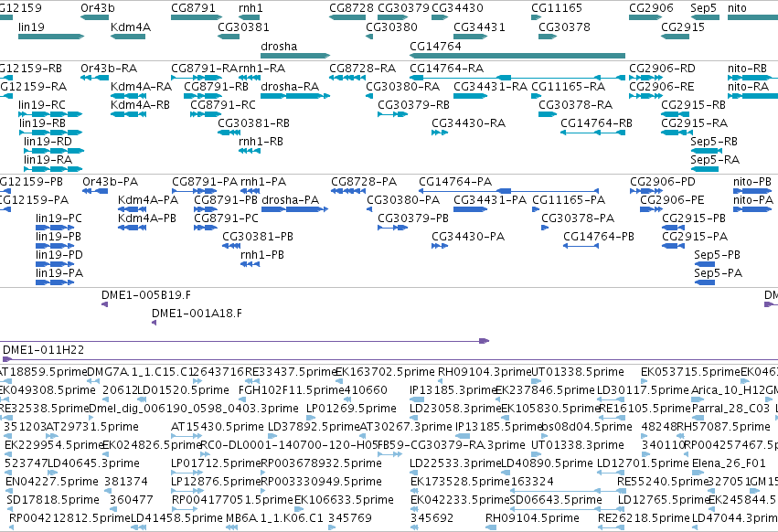Image resolution: width=778 pixels, height=532 pixels.
Task: Select the lin19-RD transcript label
Action: tap(48, 142)
